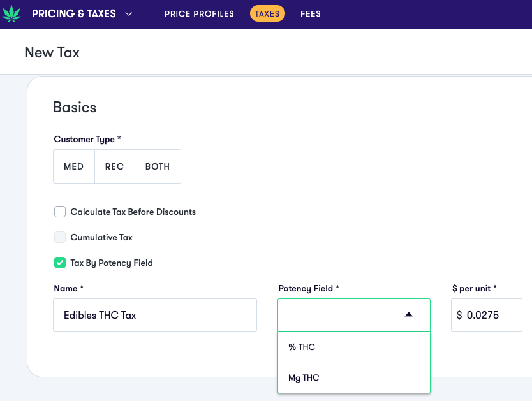This screenshot has width=532, height=401.
Task: Click the Tax By Potency Field label
Action: pos(112,263)
